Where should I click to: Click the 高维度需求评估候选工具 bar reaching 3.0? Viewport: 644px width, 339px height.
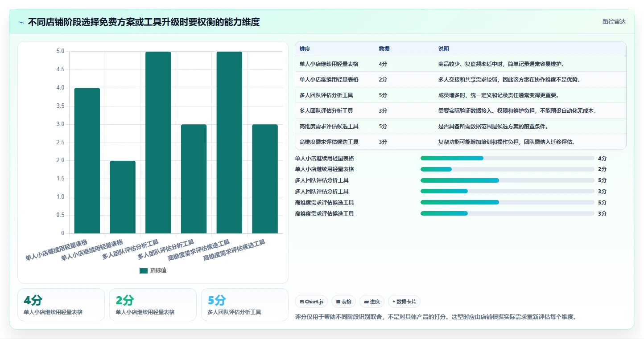pyautogui.click(x=265, y=179)
